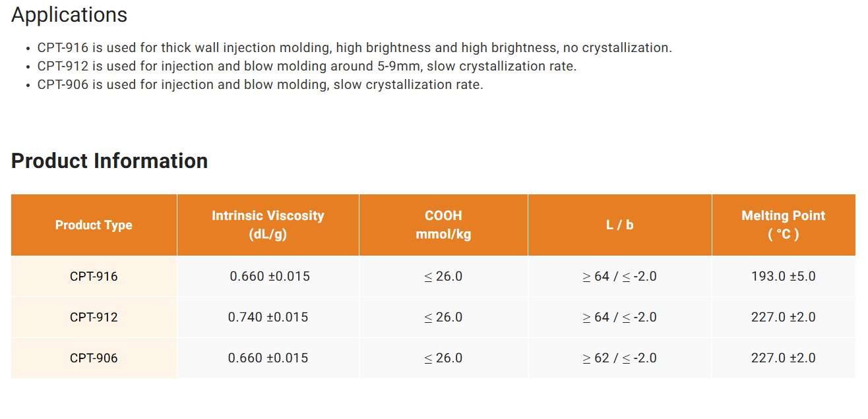Select the Intrinsic Viscosity (dL/g) column header
The width and height of the screenshot is (868, 419).
(268, 225)
